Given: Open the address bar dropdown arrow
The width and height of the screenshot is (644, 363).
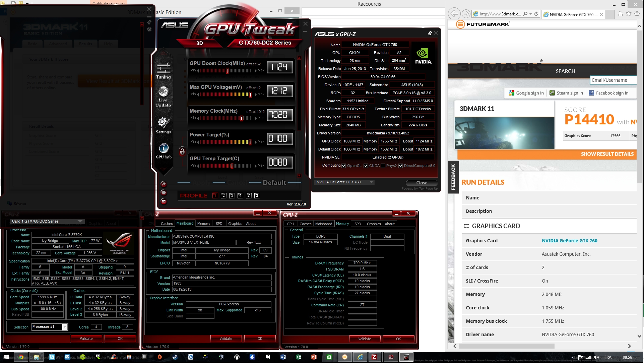Looking at the screenshot, I should [x=530, y=14].
